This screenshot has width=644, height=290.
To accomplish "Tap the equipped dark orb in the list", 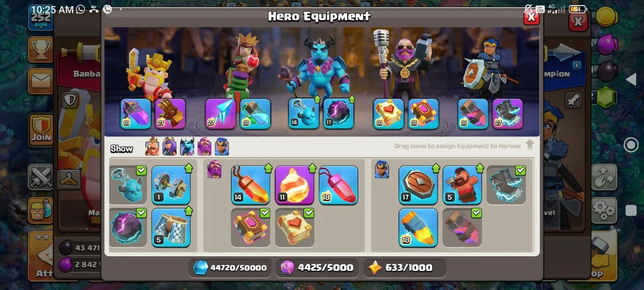I will click(x=128, y=228).
